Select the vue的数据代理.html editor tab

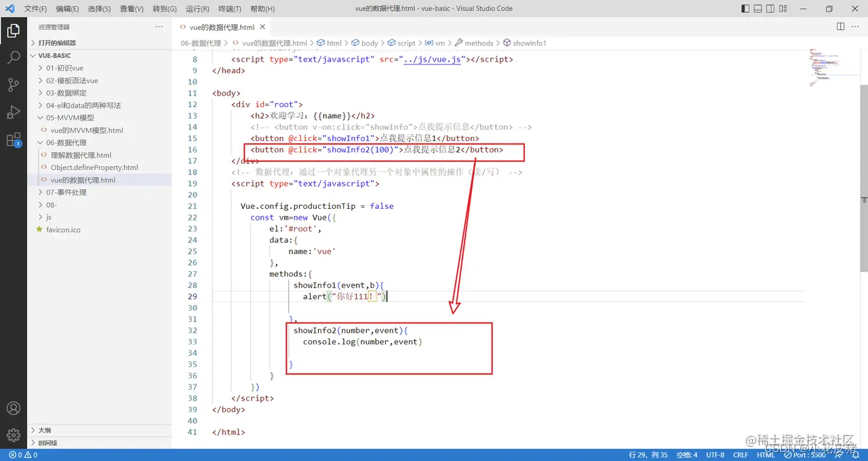(x=222, y=27)
